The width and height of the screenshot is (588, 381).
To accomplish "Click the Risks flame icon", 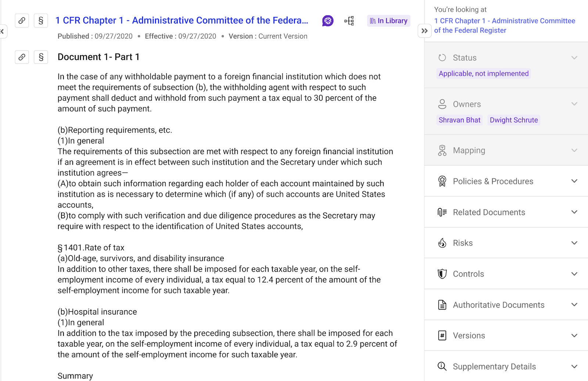I will tap(442, 243).
